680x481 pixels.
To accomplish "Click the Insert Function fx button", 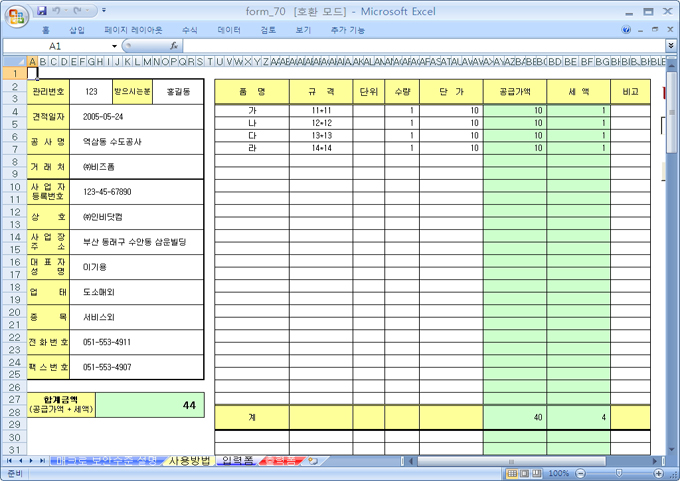I will [174, 46].
